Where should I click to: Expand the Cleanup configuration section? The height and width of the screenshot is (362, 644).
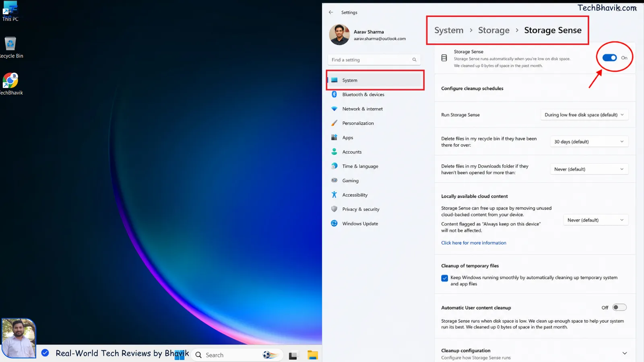[625, 353]
